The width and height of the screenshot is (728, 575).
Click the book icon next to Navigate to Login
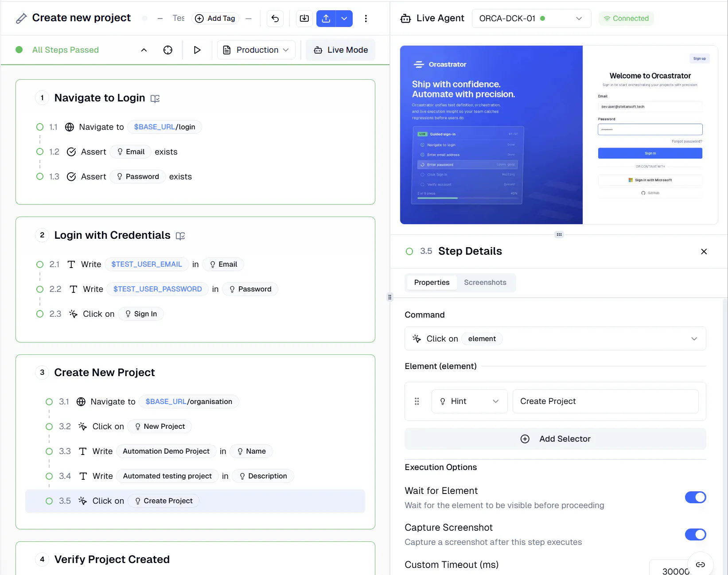[x=155, y=98]
